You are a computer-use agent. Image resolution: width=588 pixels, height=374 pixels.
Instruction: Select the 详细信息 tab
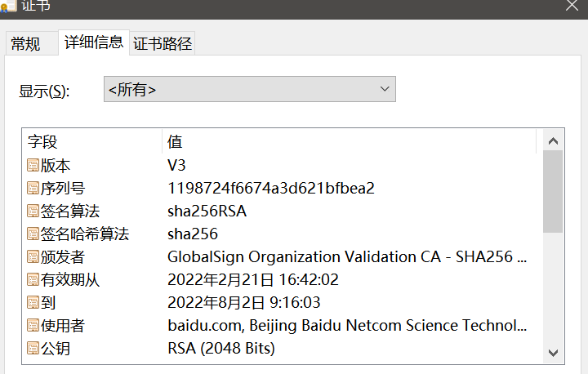coord(94,42)
